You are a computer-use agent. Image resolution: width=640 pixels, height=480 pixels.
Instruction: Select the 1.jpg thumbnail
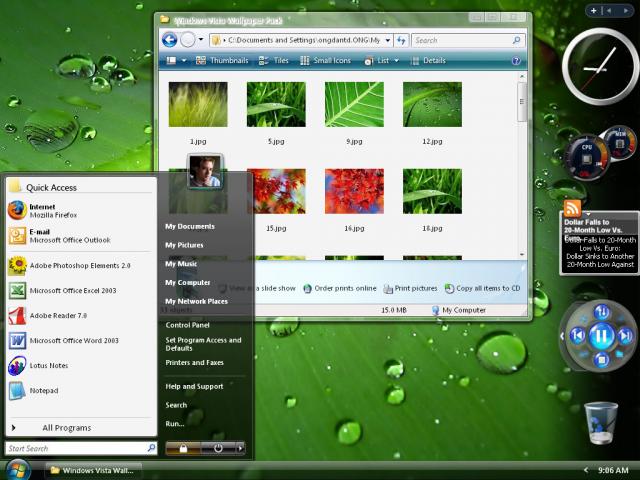coord(198,104)
